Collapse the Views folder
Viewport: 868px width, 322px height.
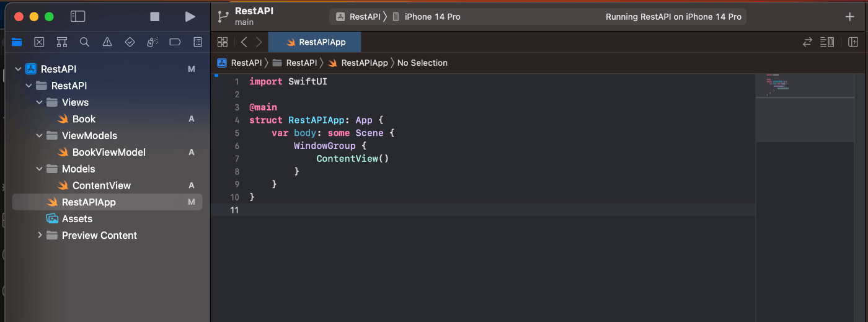[x=39, y=102]
